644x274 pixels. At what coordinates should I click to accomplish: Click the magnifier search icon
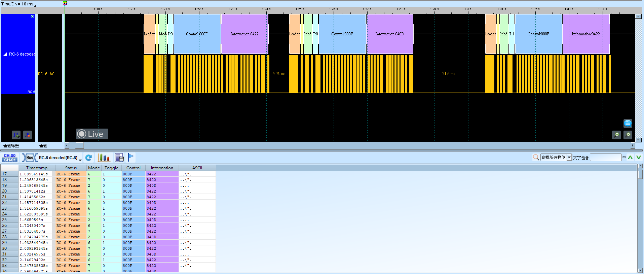(x=536, y=158)
